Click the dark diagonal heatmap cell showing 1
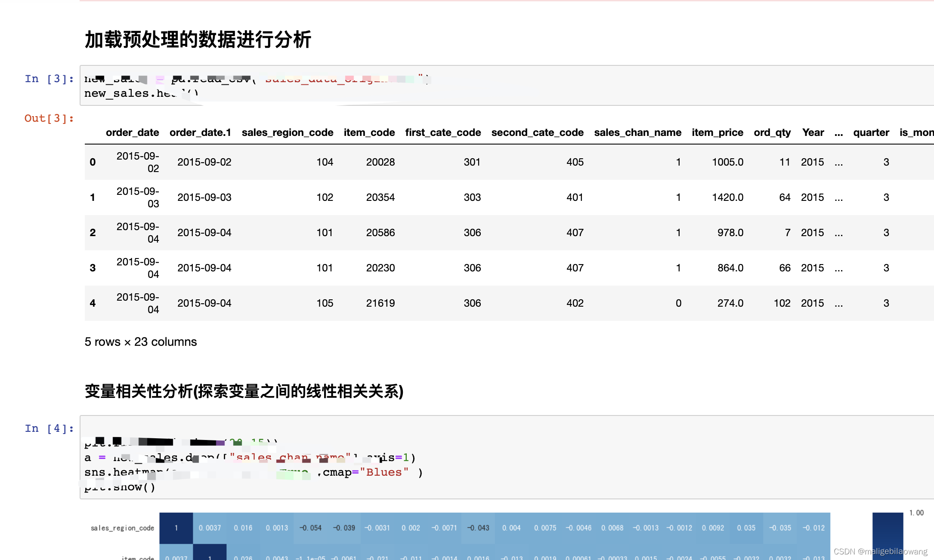 click(x=176, y=528)
